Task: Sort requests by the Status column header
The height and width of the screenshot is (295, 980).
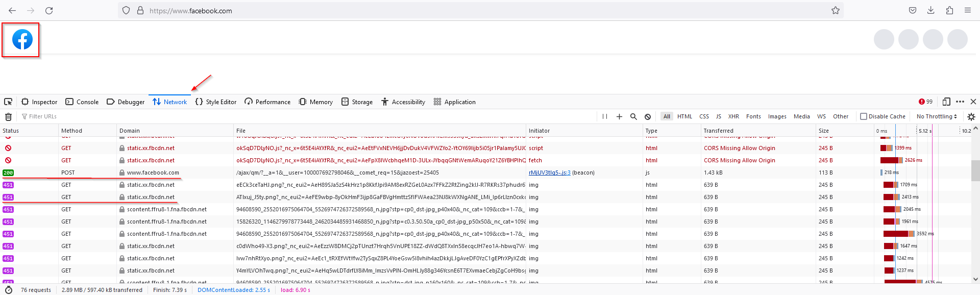Action: pyautogui.click(x=29, y=131)
